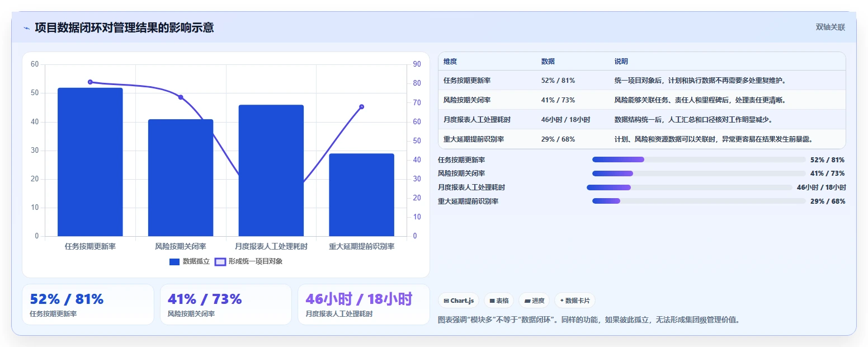The image size is (868, 347).
Task: Click the line point above 任务按期更新率 bar
Action: coord(90,82)
